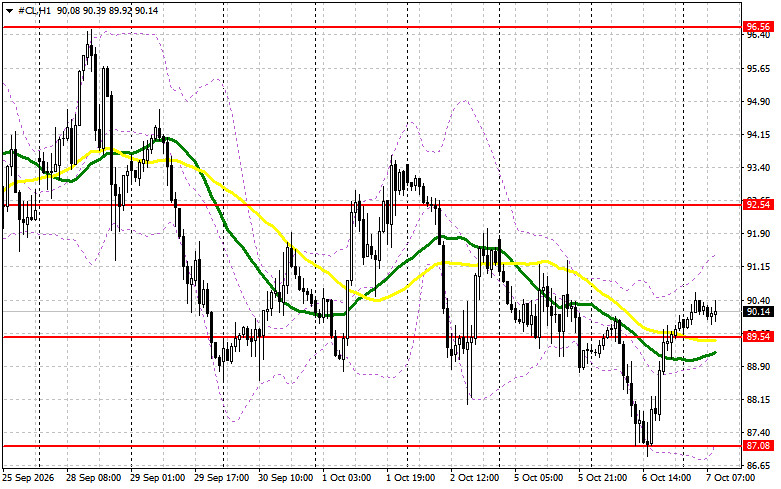781x489 pixels.
Task: Click the 7 Oct 07:00 time label
Action: (x=731, y=478)
